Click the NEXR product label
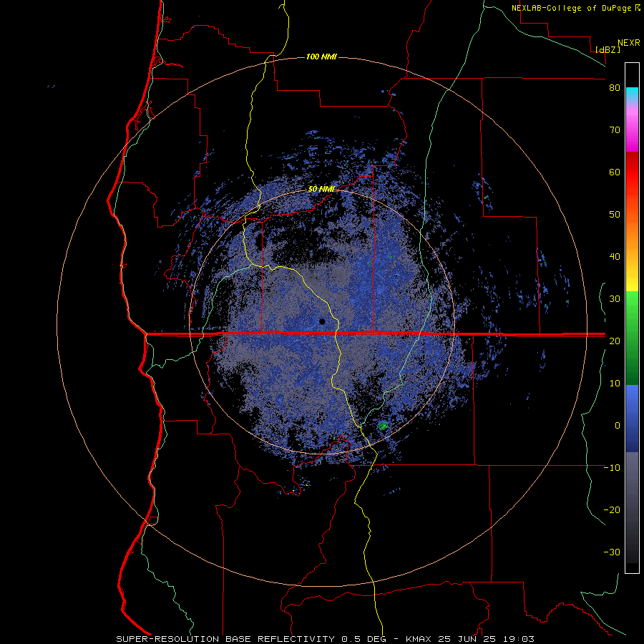 pyautogui.click(x=628, y=43)
